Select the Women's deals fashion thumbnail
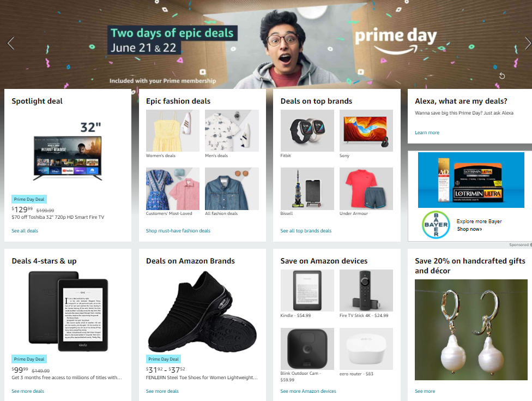Image resolution: width=532 pixels, height=401 pixels. pos(173,131)
